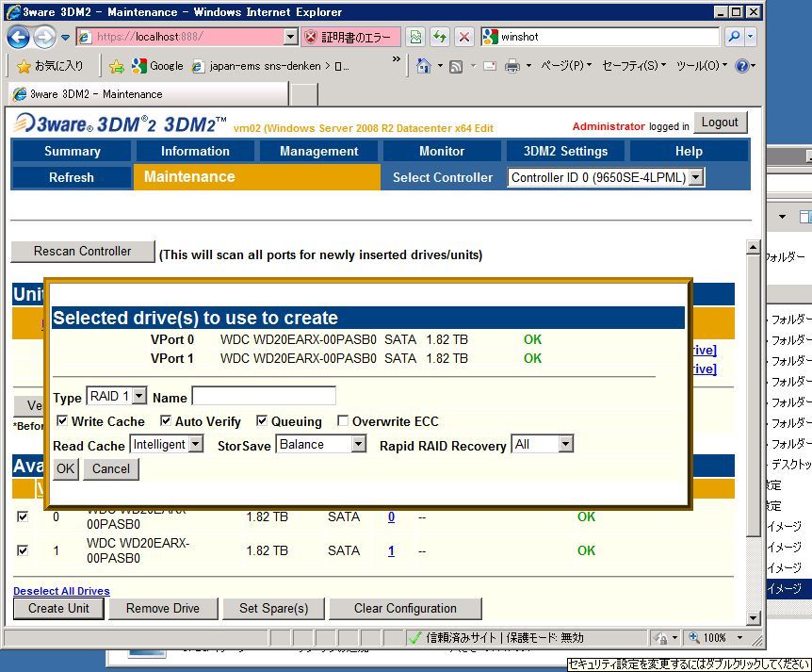Click the certificate error shield indicator
The width and height of the screenshot is (812, 672).
coord(350,37)
